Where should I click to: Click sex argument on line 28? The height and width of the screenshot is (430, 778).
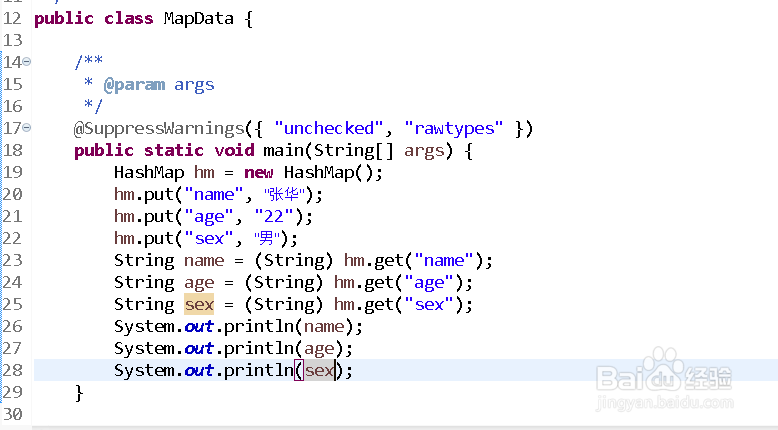[x=319, y=370]
